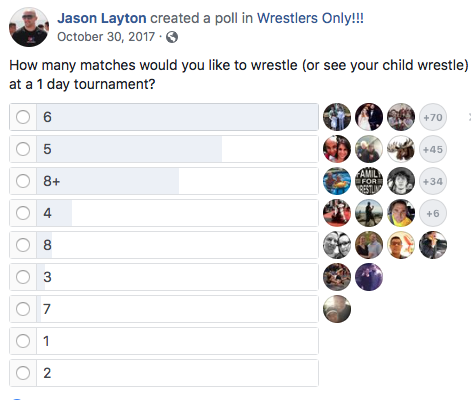Choose the radio button for option 2

(x=23, y=373)
